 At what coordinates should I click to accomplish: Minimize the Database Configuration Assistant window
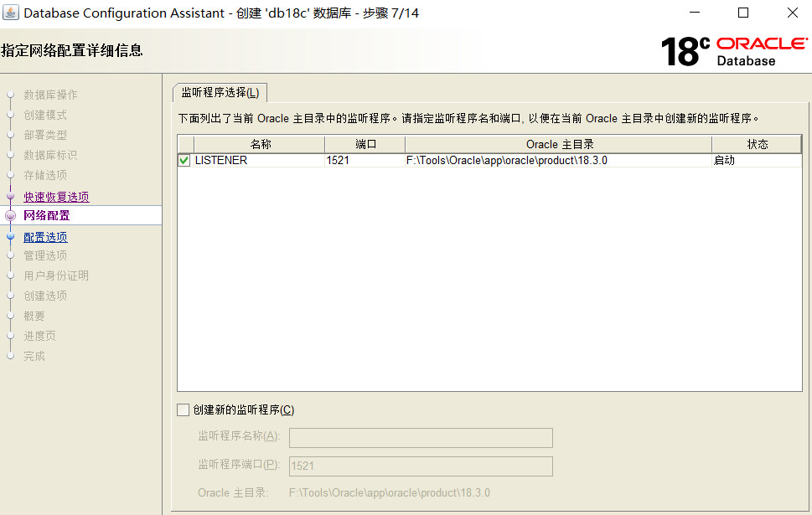click(695, 13)
